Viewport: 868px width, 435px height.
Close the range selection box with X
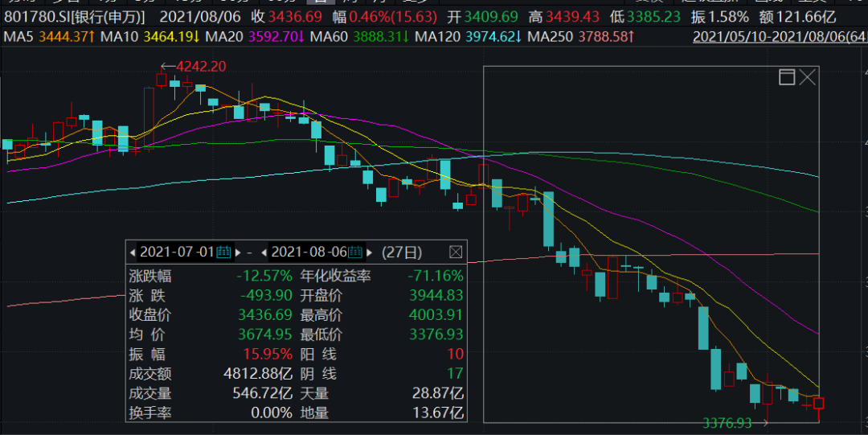(807, 77)
